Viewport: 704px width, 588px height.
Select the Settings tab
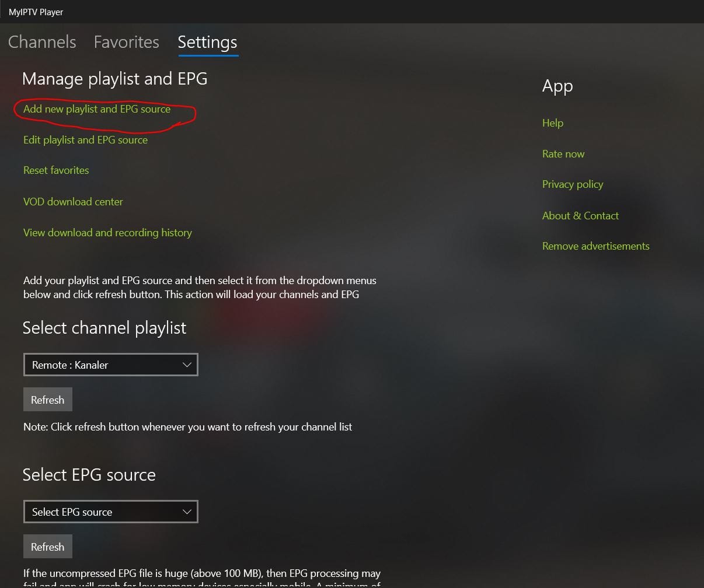(x=207, y=42)
